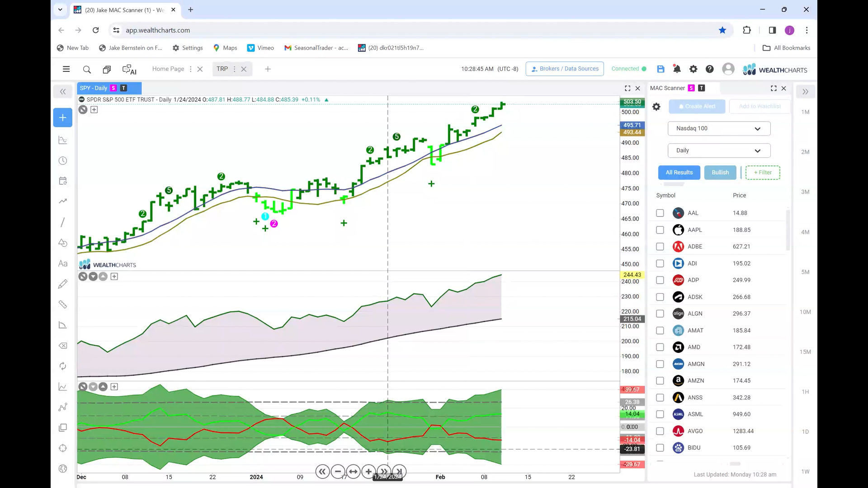Open TRP tab options menu

[234, 69]
